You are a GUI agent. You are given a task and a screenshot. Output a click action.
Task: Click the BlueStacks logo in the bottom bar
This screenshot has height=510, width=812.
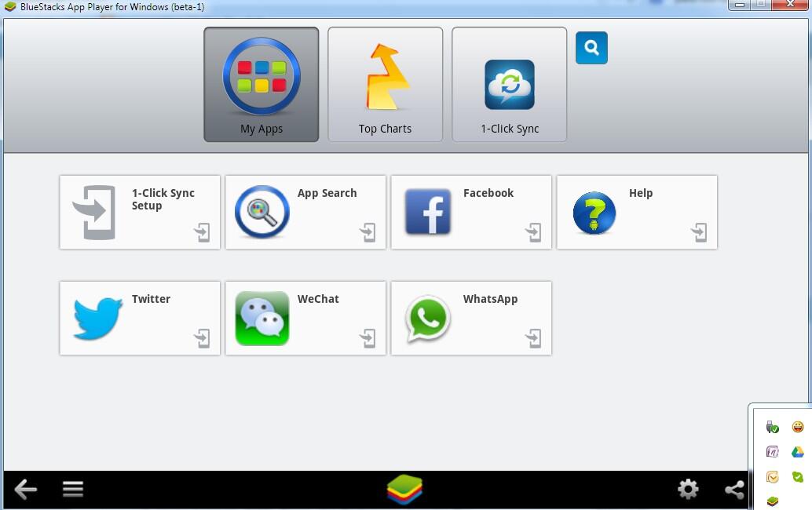(x=405, y=489)
